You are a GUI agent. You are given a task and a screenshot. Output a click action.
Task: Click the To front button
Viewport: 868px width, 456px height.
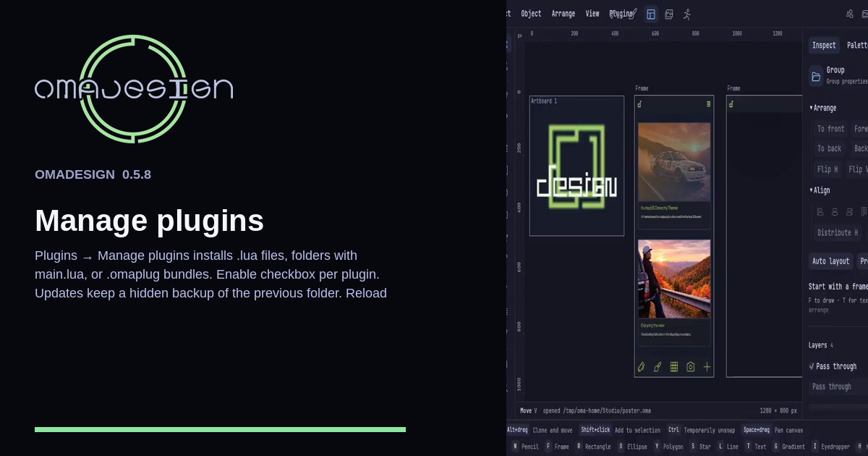pos(830,129)
